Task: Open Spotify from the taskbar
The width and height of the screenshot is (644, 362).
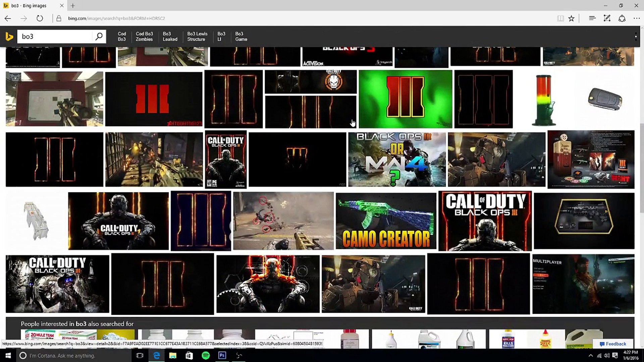Action: (x=206, y=355)
